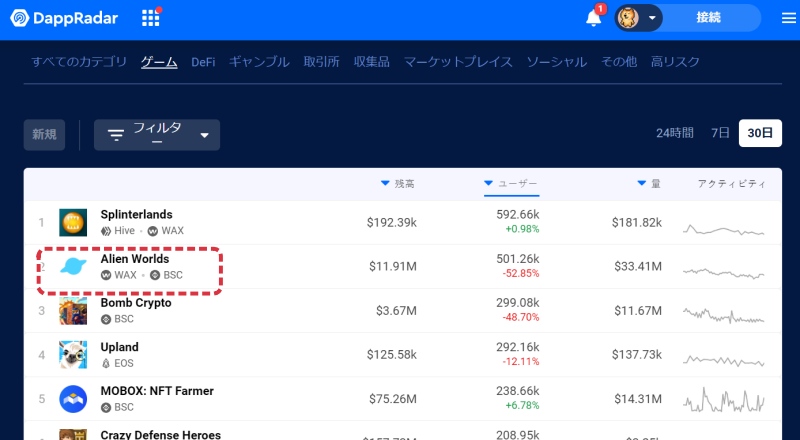Open the Crazy Defense Heroes link
The height and width of the screenshot is (440, 800).
[x=161, y=434]
